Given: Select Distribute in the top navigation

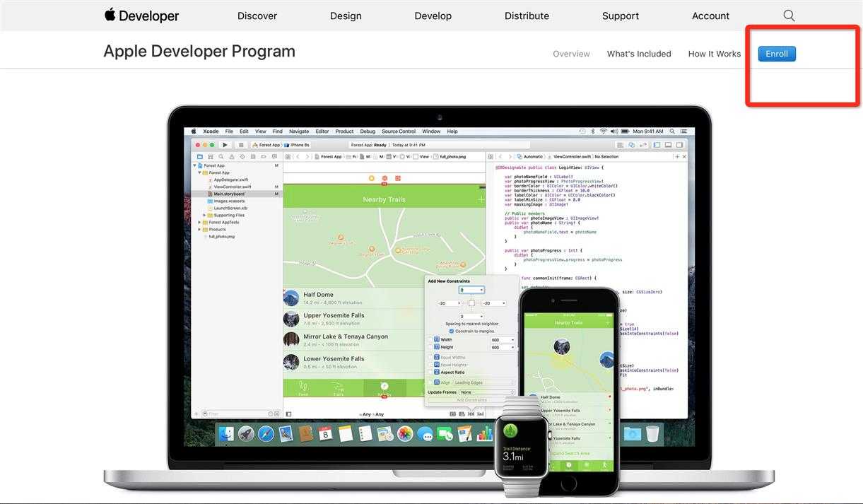Looking at the screenshot, I should [x=527, y=16].
